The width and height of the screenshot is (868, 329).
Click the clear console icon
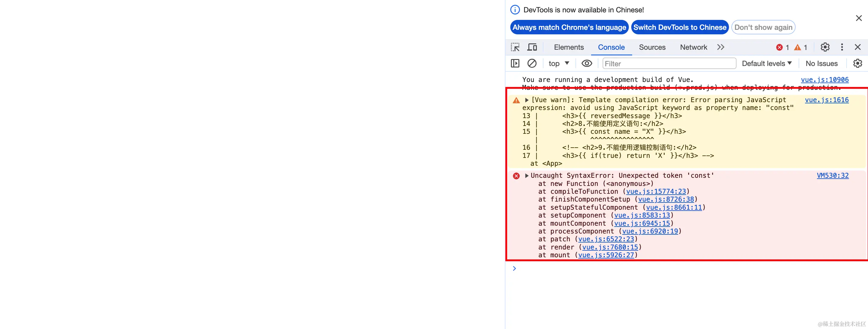[532, 63]
